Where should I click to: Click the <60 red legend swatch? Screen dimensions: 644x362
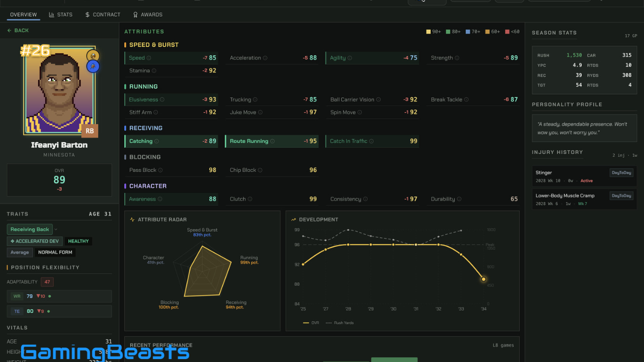(x=507, y=32)
